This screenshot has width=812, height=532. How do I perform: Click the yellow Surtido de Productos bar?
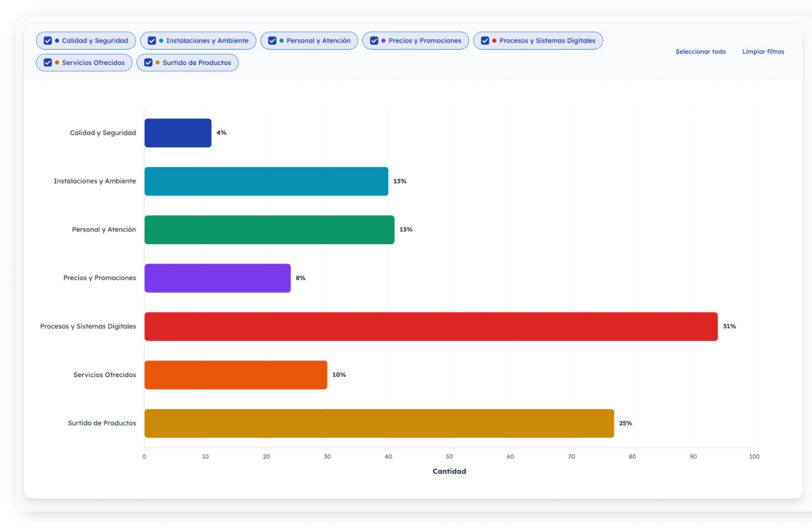pos(378,423)
